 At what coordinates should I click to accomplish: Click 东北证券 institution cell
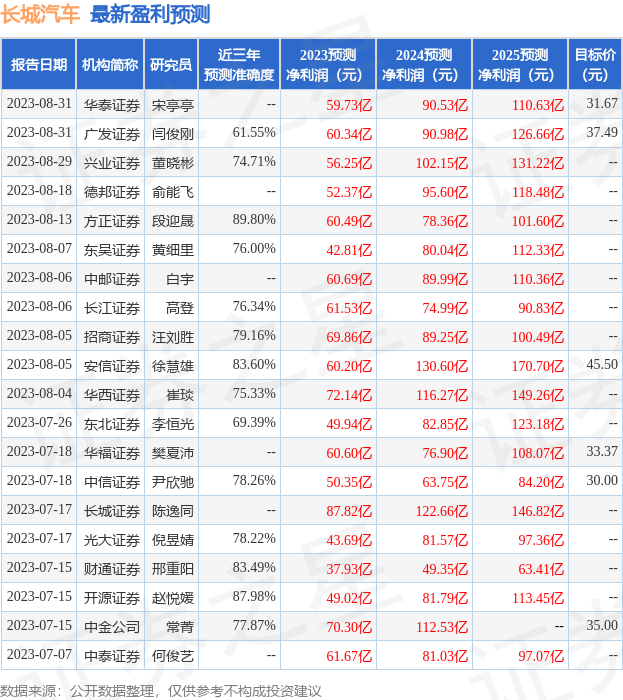112,424
